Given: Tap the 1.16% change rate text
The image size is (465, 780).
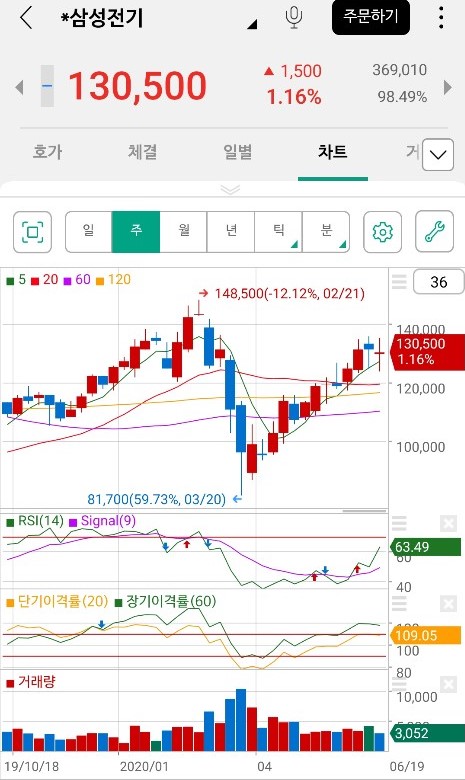Looking at the screenshot, I should 294,97.
